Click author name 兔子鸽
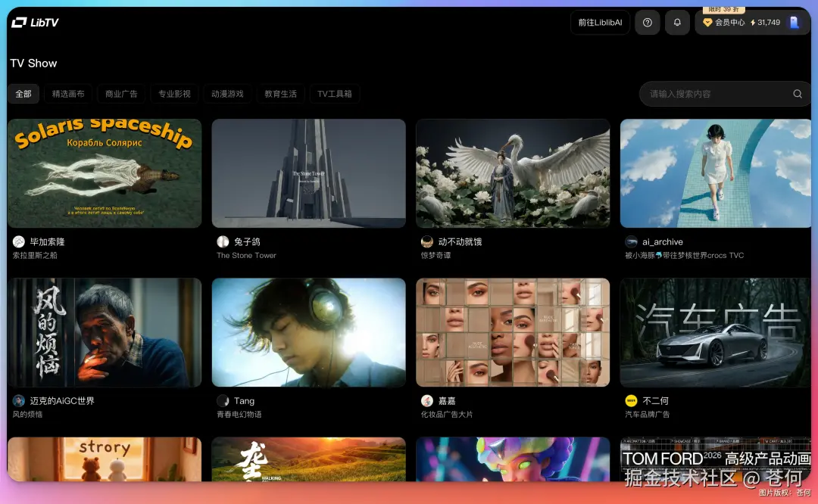Image resolution: width=818 pixels, height=504 pixels. click(247, 242)
